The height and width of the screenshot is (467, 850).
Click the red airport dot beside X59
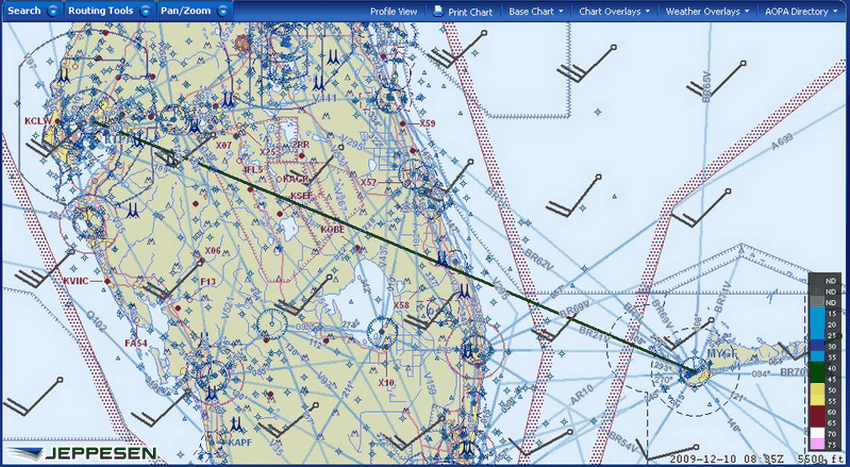pos(403,124)
